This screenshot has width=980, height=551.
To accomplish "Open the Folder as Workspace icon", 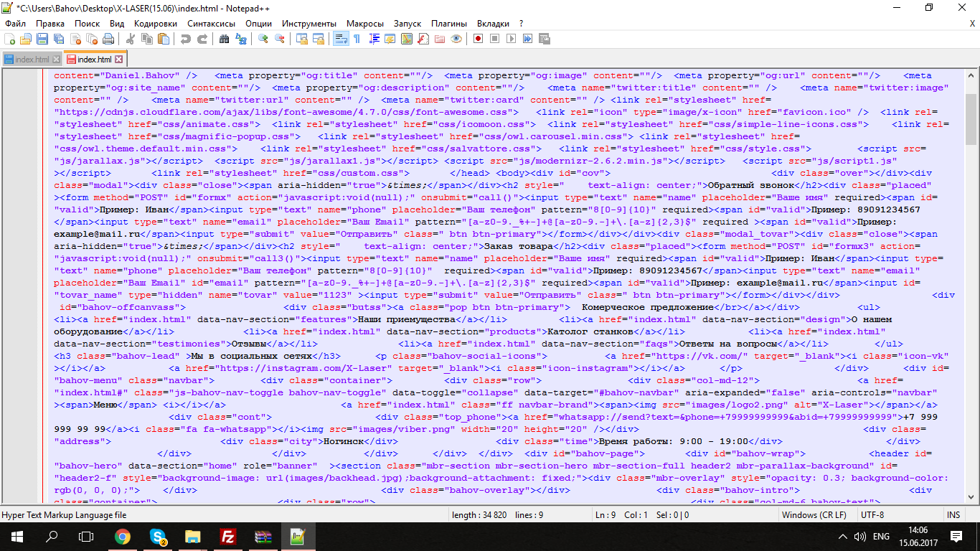I will tap(440, 39).
